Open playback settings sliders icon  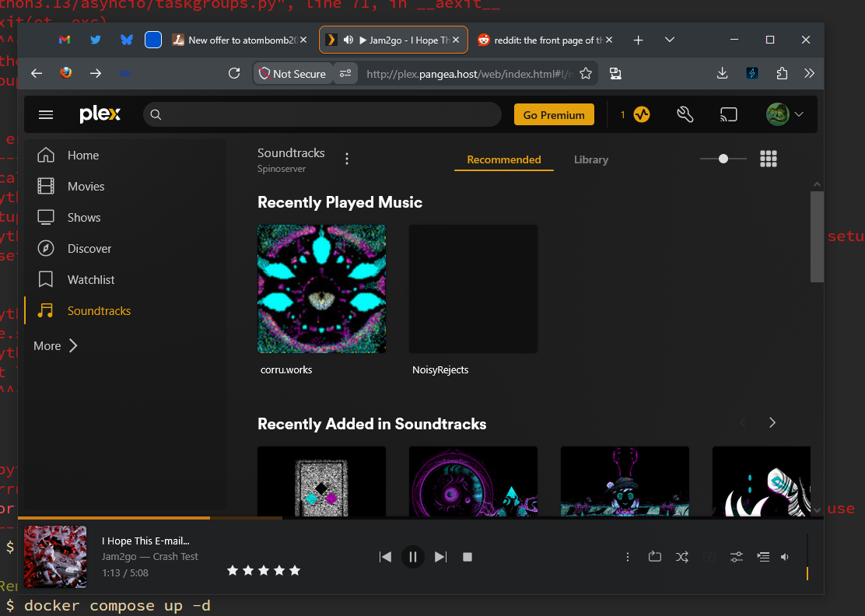pyautogui.click(x=737, y=557)
